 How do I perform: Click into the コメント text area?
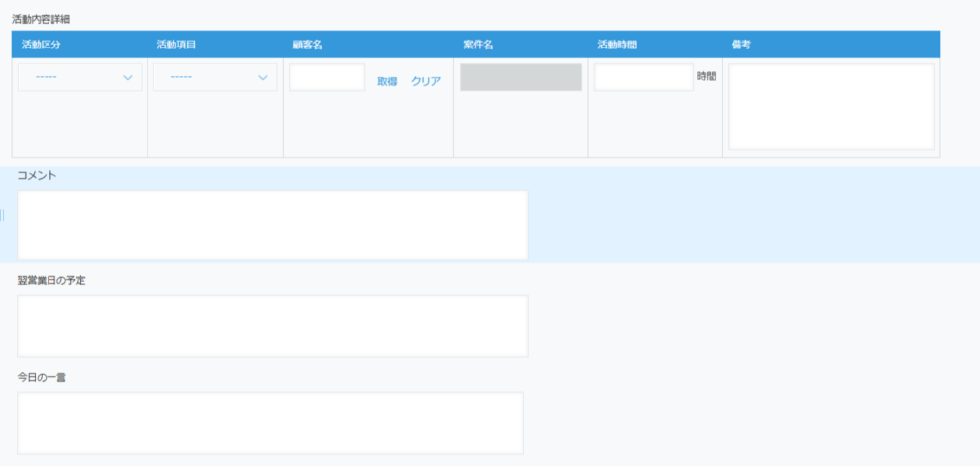pos(272,225)
